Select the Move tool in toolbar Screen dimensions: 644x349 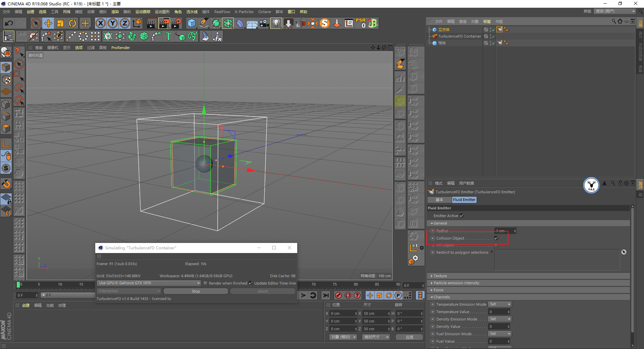click(48, 23)
